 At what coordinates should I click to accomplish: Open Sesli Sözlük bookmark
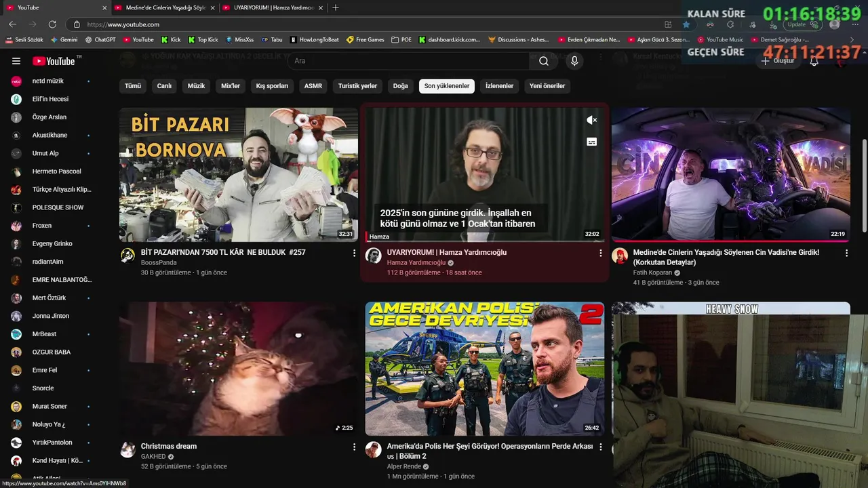pos(24,40)
